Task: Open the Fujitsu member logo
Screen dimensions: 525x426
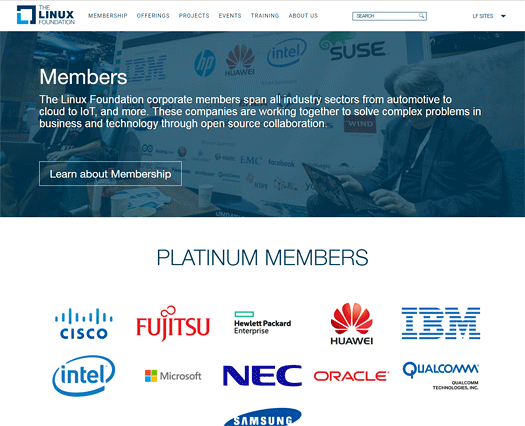Action: (x=173, y=323)
